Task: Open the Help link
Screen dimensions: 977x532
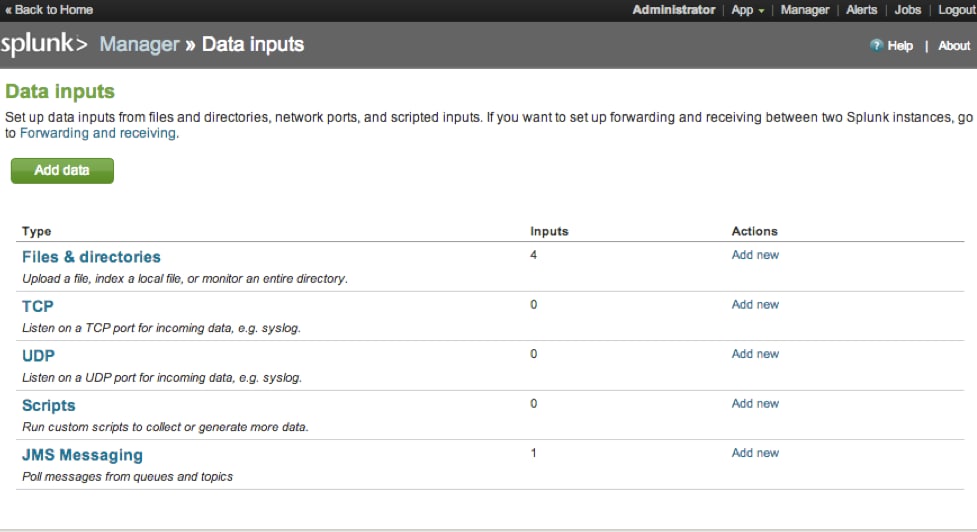Action: [900, 45]
